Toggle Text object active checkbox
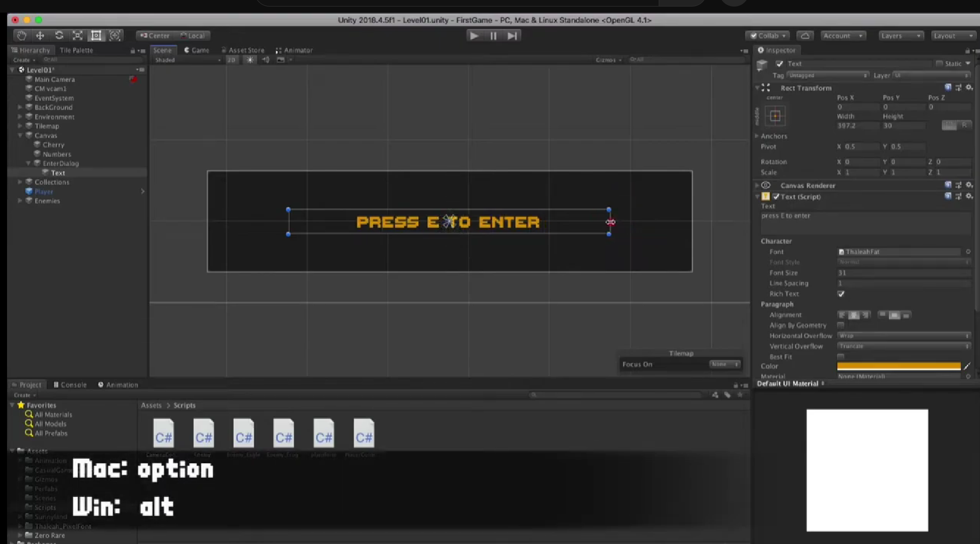The image size is (980, 544). click(x=779, y=63)
